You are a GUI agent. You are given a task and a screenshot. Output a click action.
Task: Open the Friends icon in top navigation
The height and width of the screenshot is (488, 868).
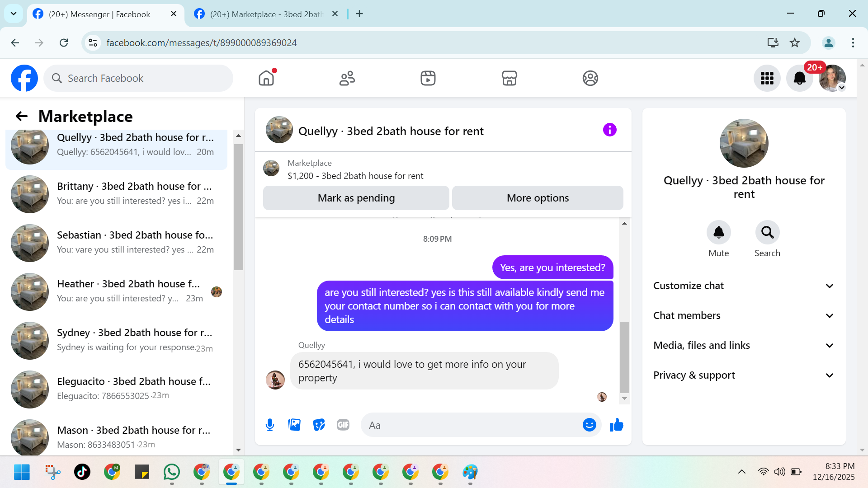[x=347, y=78]
